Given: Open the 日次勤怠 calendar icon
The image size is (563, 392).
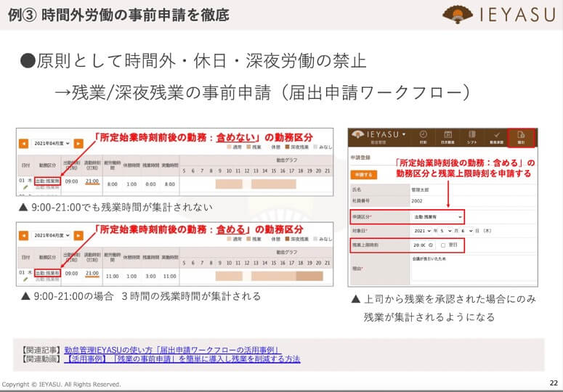Looking at the screenshot, I should point(448,136).
